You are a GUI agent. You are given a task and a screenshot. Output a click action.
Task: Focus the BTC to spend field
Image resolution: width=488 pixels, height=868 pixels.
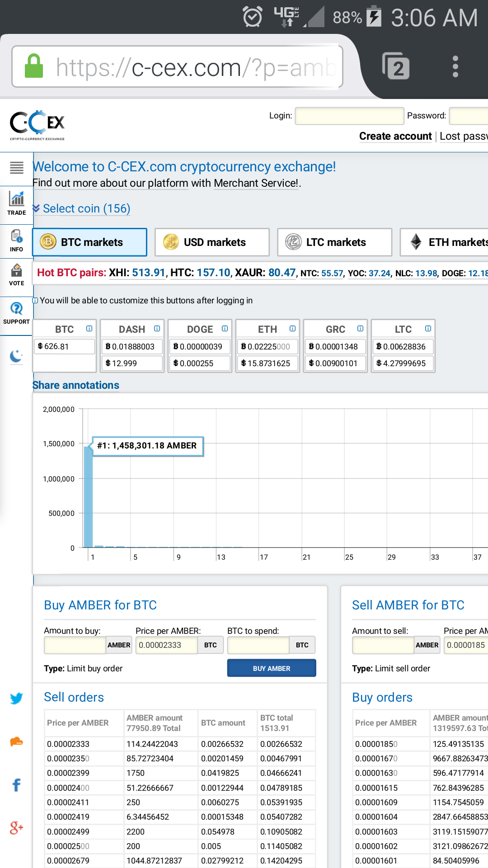(x=258, y=645)
